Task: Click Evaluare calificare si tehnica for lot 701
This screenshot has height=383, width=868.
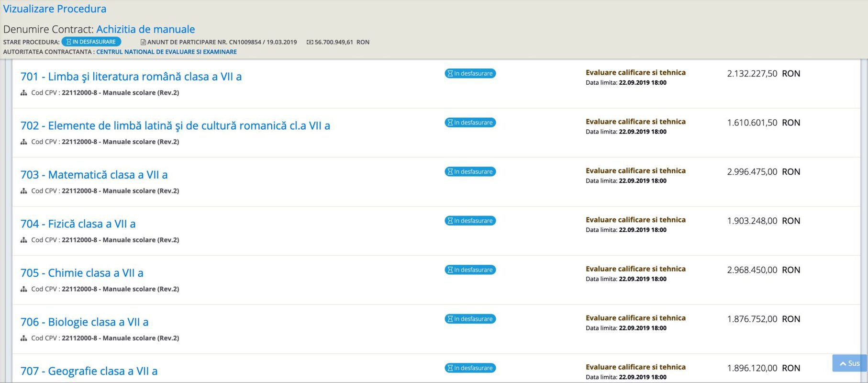Action: click(635, 73)
